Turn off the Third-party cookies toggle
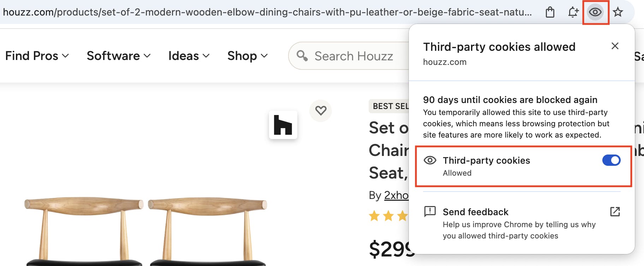The height and width of the screenshot is (266, 644). (611, 161)
